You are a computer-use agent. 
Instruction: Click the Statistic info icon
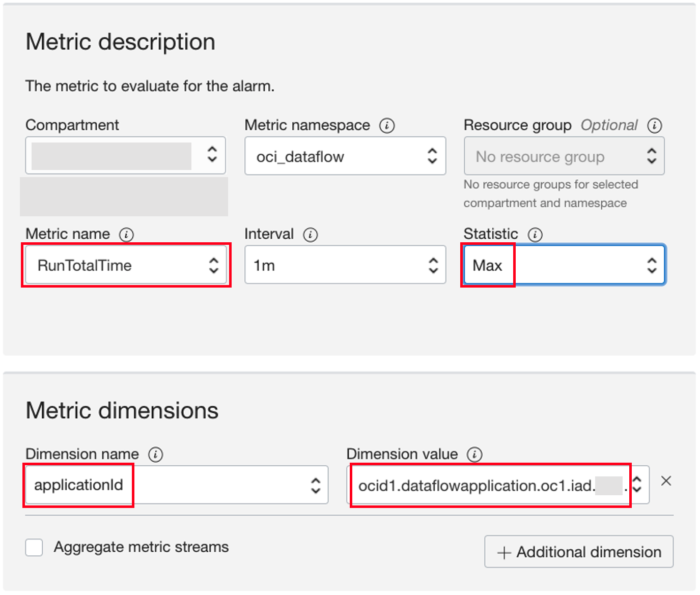point(535,235)
